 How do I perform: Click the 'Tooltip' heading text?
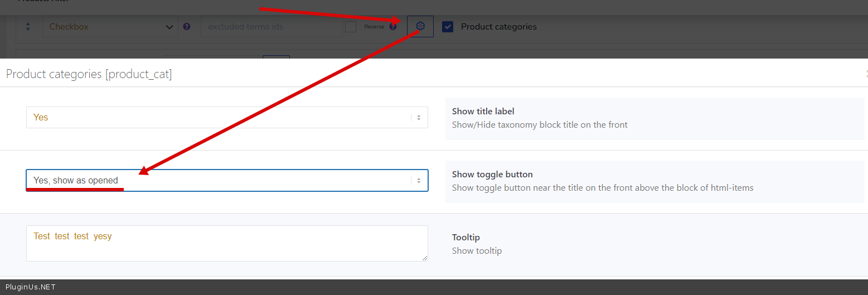pos(465,238)
